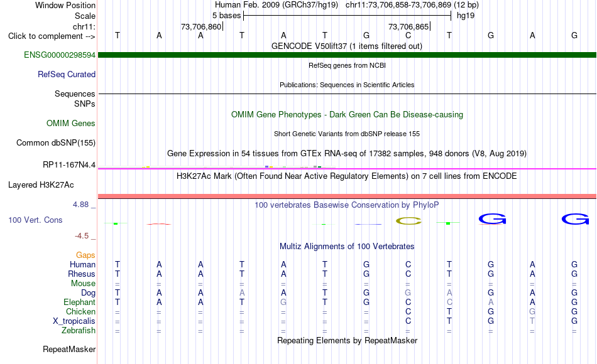The width and height of the screenshot is (597, 364).
Task: Click the hg19 label next to scale bar
Action: click(466, 16)
